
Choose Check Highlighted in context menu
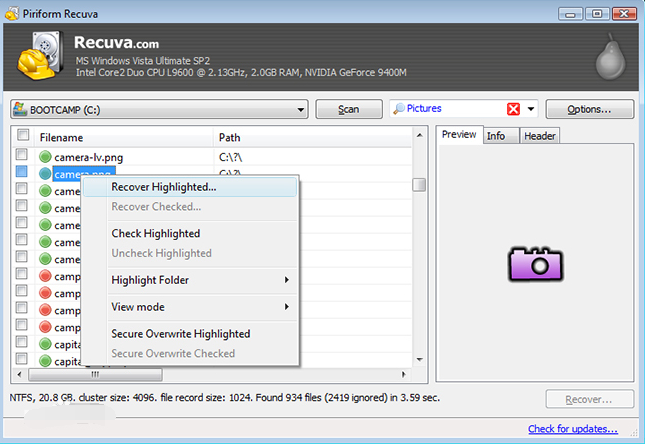click(190, 233)
